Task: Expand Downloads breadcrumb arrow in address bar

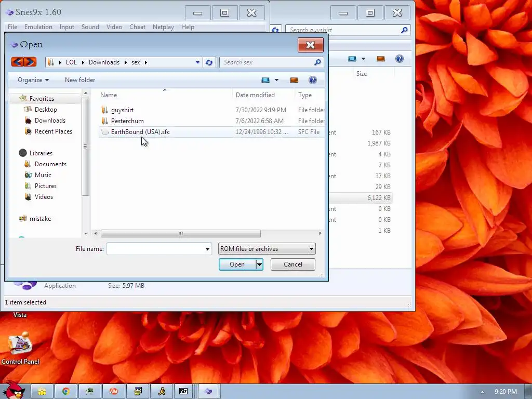Action: [126, 62]
